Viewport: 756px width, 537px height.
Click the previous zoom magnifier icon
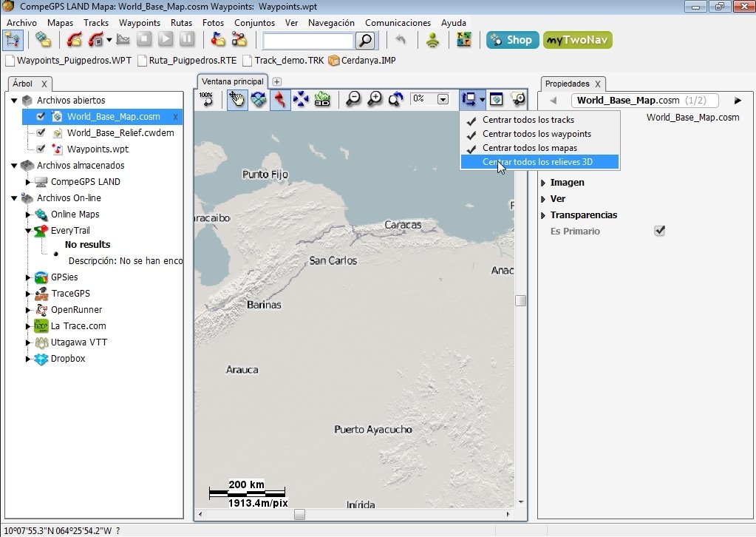click(x=396, y=99)
